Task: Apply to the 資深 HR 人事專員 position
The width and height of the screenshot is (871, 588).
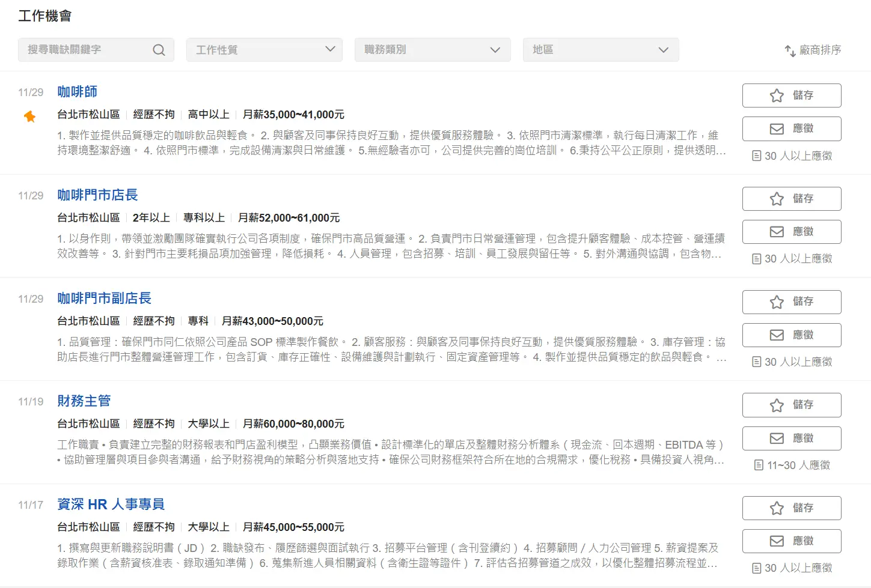Action: tap(791, 541)
